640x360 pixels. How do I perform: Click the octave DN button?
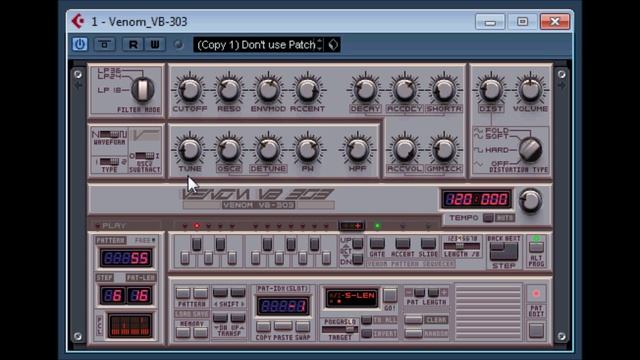[x=358, y=259]
